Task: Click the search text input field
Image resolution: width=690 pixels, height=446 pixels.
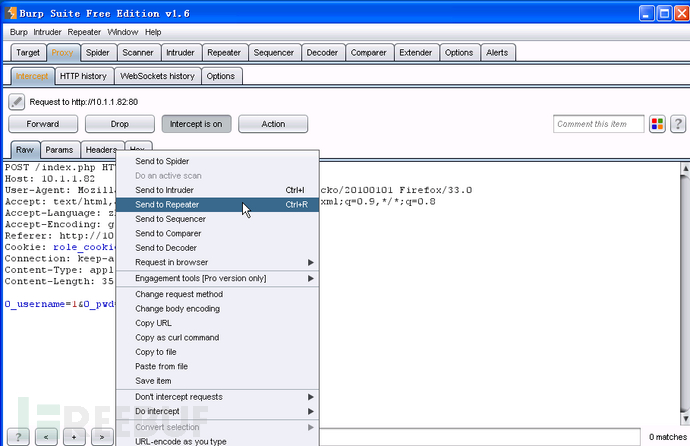Action: coord(480,437)
